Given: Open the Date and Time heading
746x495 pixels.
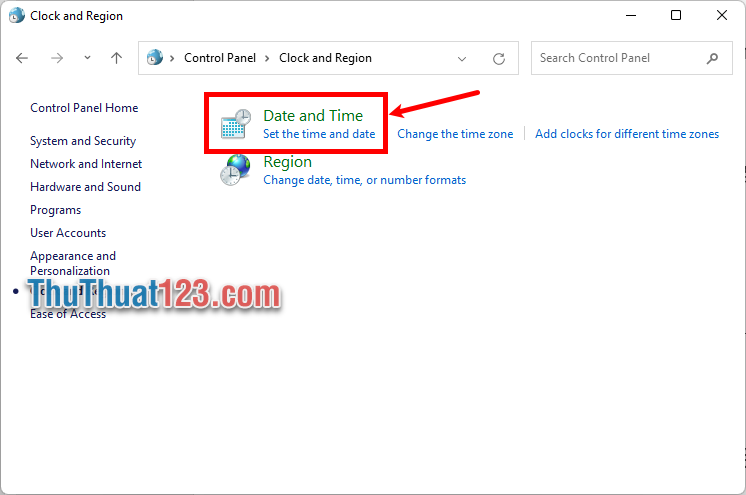Looking at the screenshot, I should coord(312,116).
